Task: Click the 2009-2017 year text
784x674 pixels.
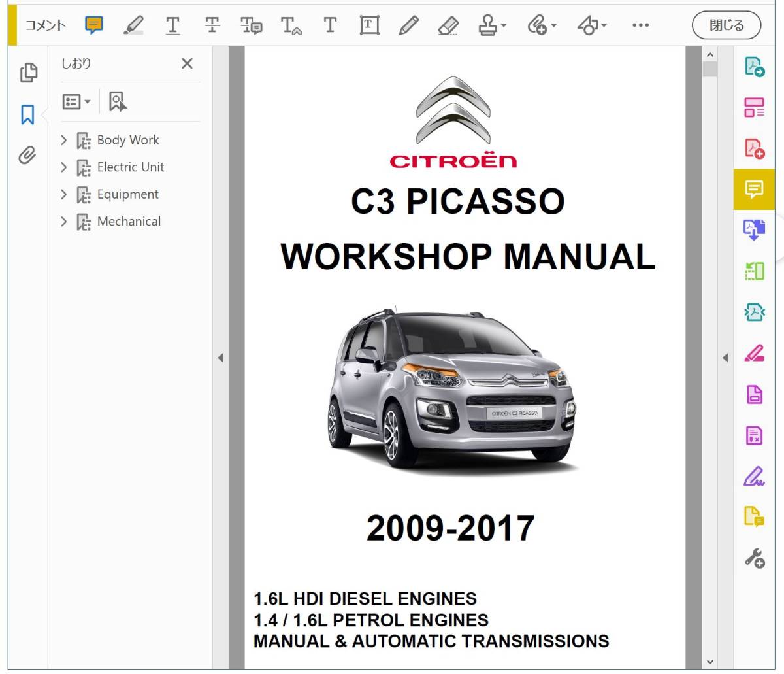Action: pos(451,528)
